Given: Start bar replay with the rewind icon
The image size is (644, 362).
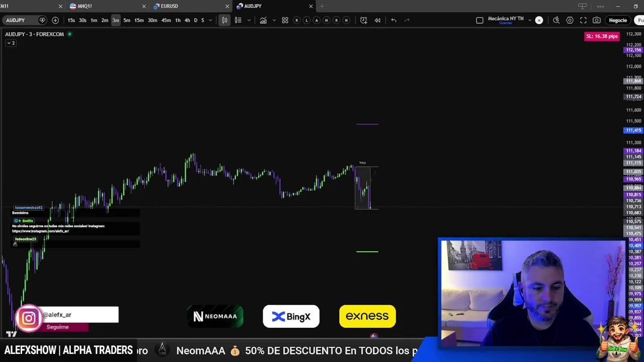Looking at the screenshot, I should 377,20.
